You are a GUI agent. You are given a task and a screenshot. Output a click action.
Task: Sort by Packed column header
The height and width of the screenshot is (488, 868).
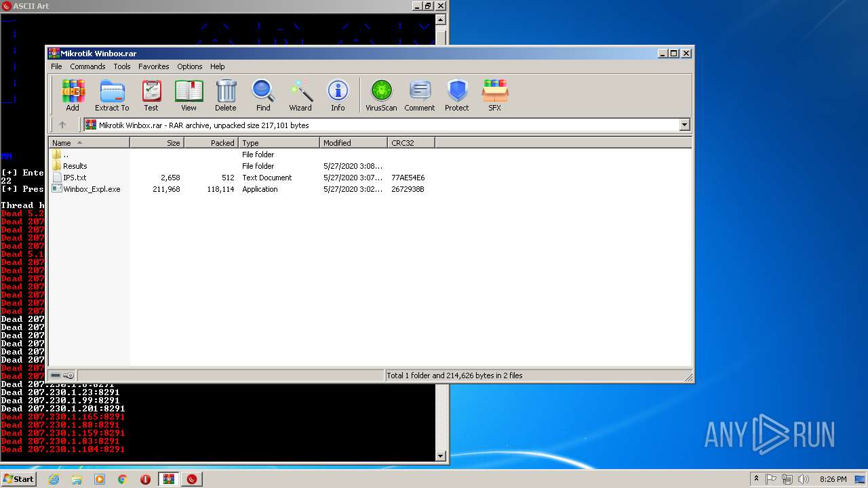pyautogui.click(x=212, y=143)
